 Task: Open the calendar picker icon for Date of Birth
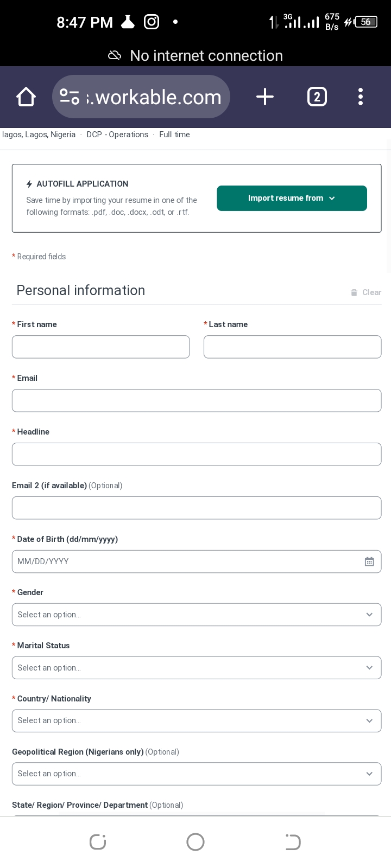(369, 561)
